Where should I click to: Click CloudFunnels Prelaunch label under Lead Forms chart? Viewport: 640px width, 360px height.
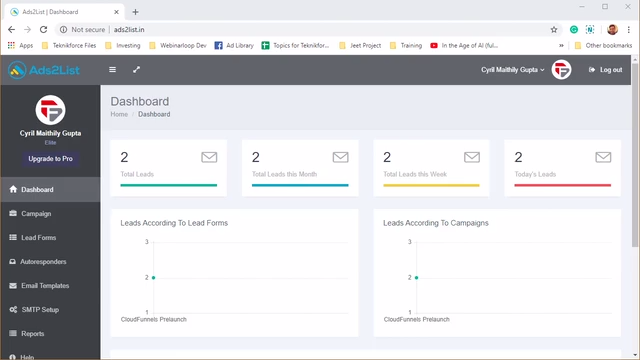click(x=153, y=320)
